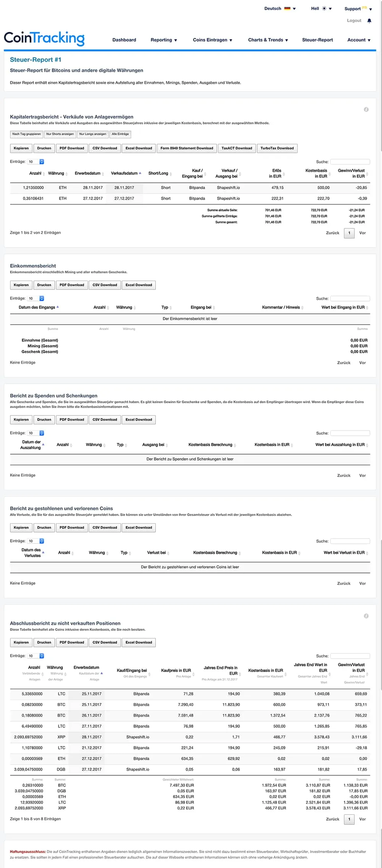Screen dimensions: 382x868
Task: Click info icon in Abschlussbericht section
Action: tap(366, 616)
